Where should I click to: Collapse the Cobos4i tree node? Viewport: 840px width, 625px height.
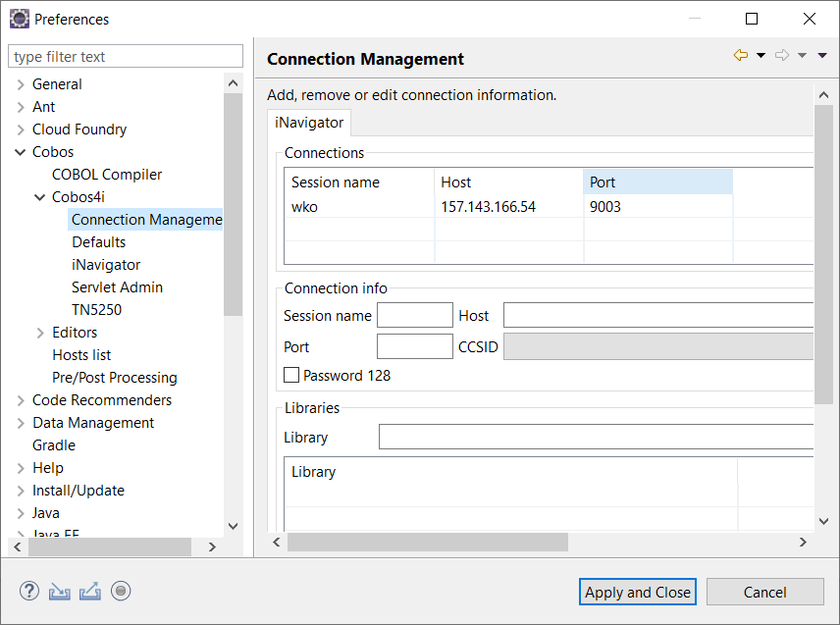click(x=39, y=197)
